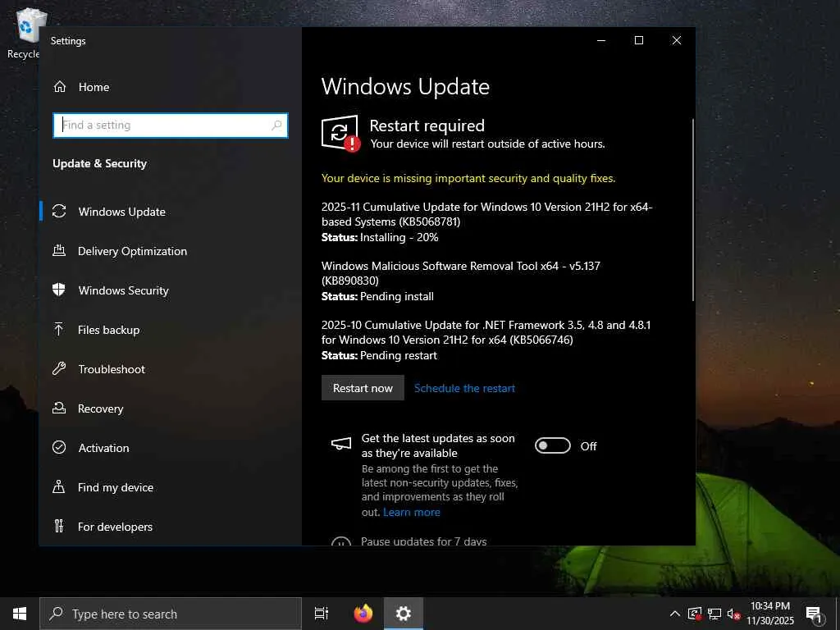Click the Restart required status icon
840x630 pixels.
340,133
